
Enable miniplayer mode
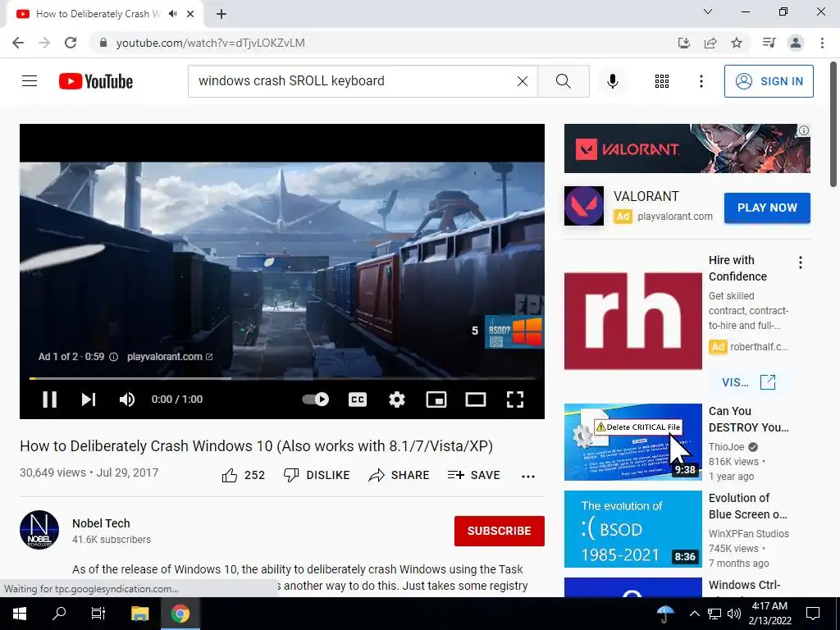pyautogui.click(x=436, y=399)
